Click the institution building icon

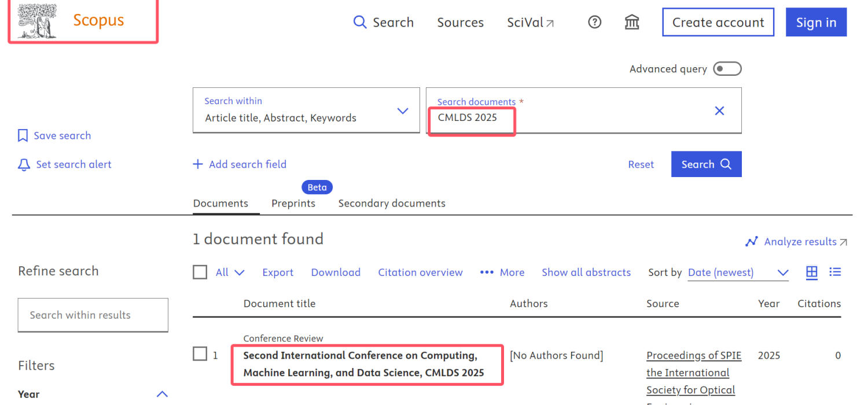[x=632, y=23]
